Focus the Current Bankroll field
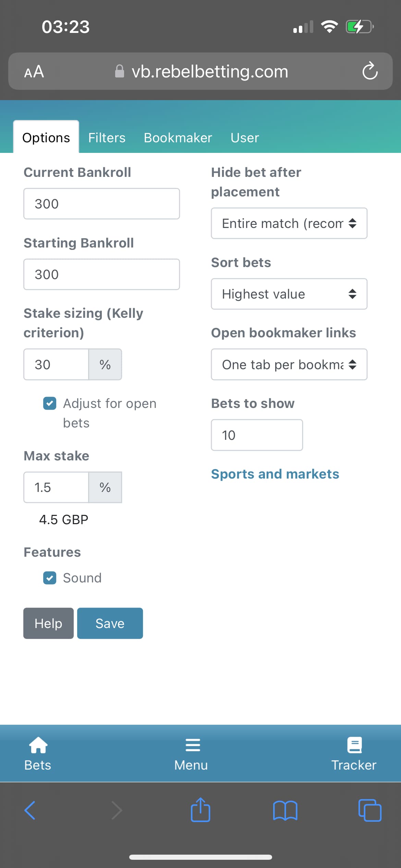401x868 pixels. [x=101, y=204]
